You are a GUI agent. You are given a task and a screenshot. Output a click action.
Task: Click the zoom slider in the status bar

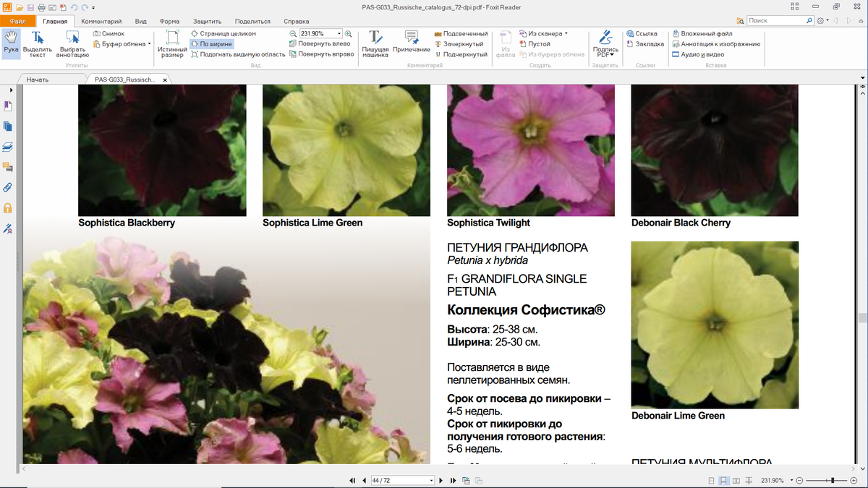pos(833,481)
